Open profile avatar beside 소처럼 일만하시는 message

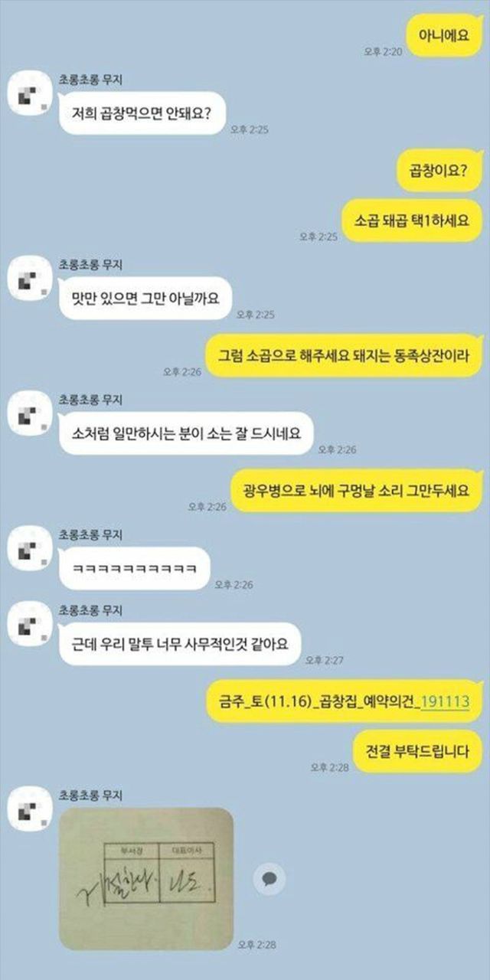coord(29,413)
